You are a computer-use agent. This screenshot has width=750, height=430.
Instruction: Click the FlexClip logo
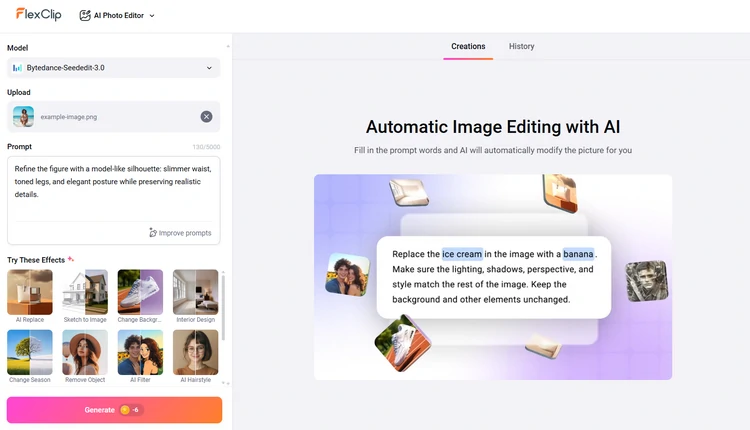click(39, 15)
